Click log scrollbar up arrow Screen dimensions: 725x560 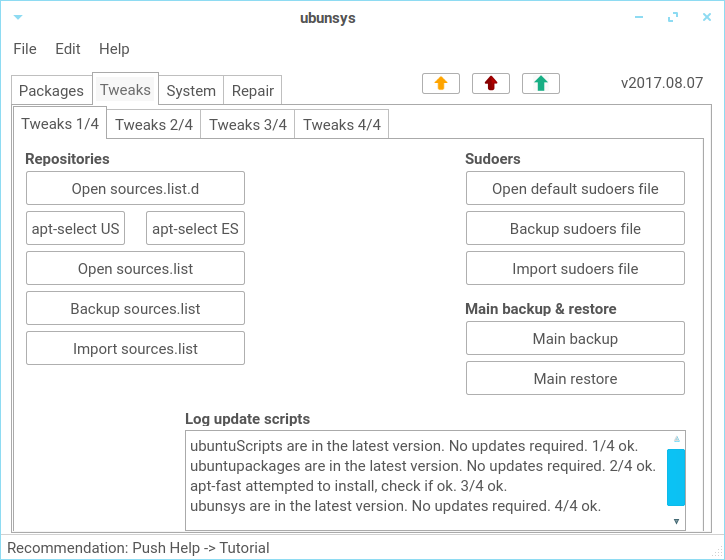click(x=676, y=439)
